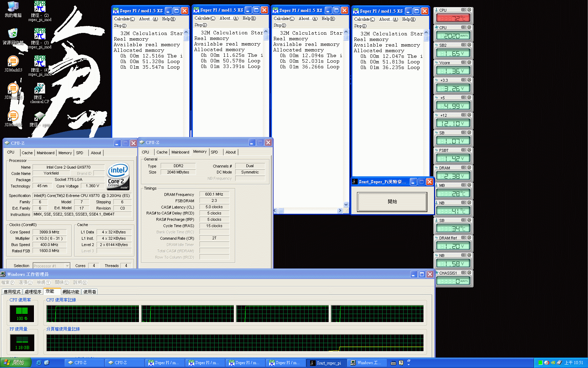Close the DRAM voltage monitor gadget
588x368 pixels.
(x=469, y=168)
